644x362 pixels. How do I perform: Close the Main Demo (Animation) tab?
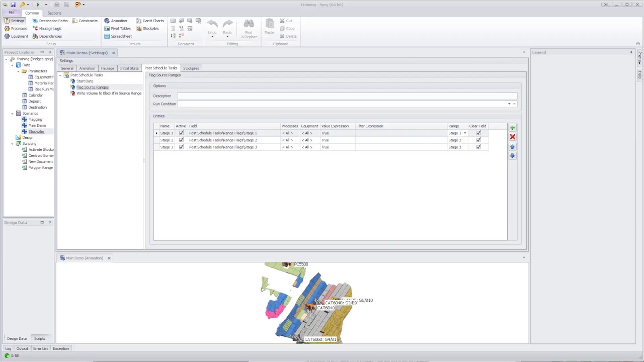[109, 258]
